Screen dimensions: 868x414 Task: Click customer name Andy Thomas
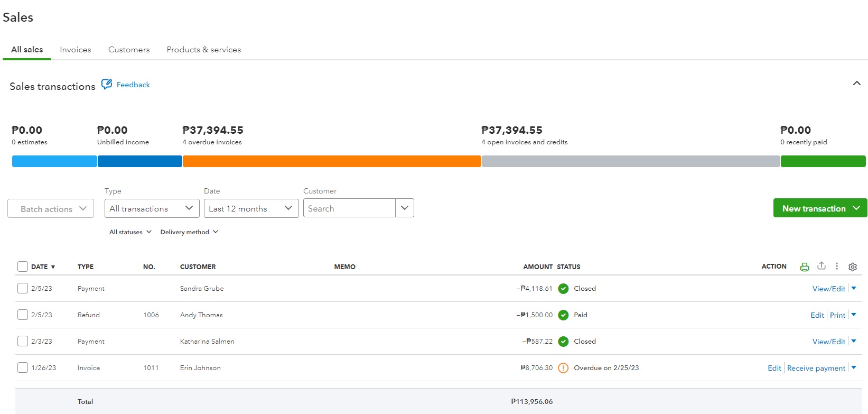pyautogui.click(x=201, y=315)
